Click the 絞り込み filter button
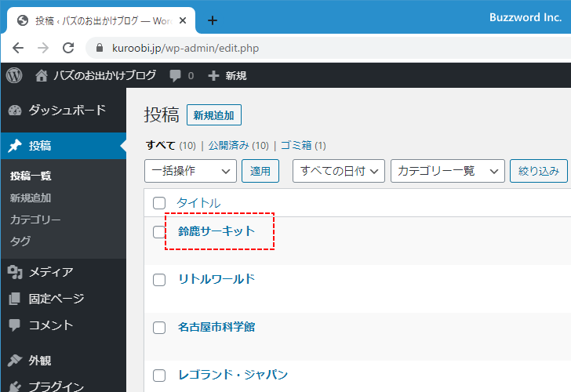The image size is (571, 392). point(537,171)
